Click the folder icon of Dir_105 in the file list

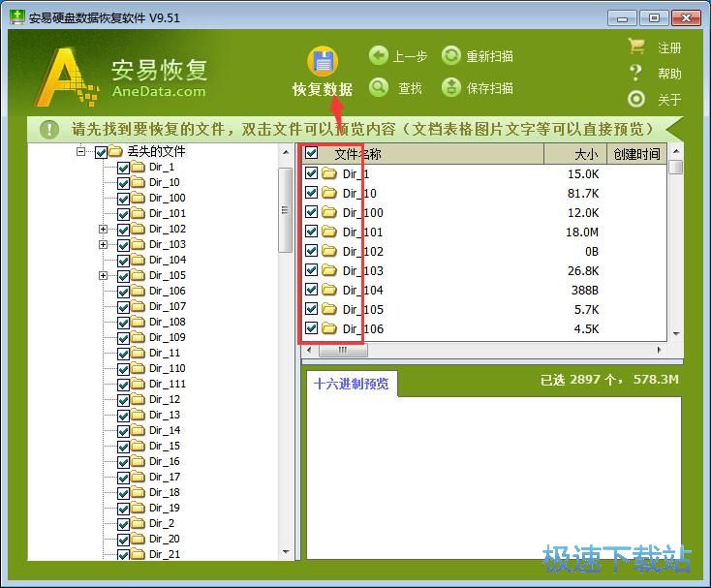coord(329,309)
